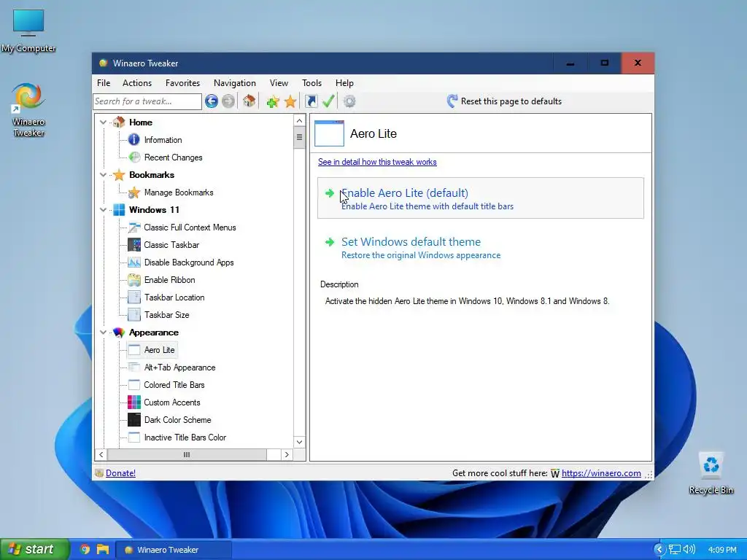Open Alt+Tab Appearance tweak

click(179, 367)
